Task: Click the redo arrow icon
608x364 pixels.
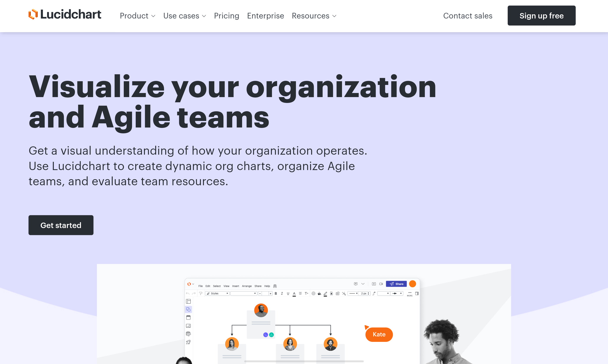Action: (x=194, y=294)
